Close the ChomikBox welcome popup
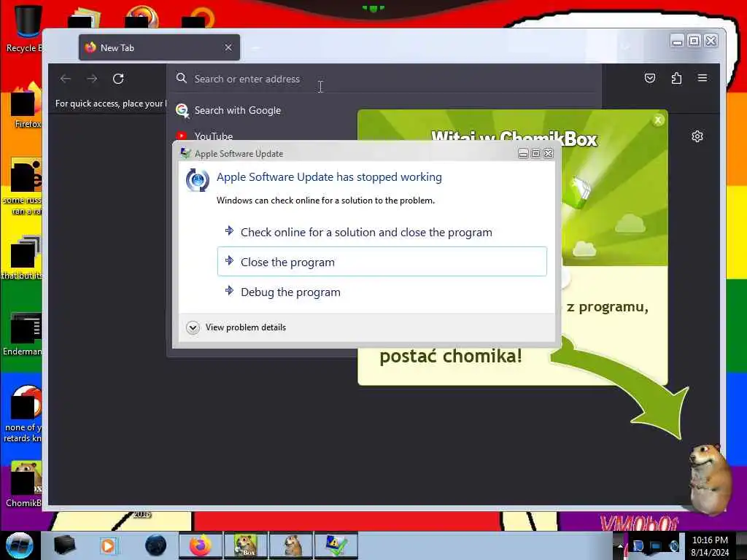 tap(658, 120)
